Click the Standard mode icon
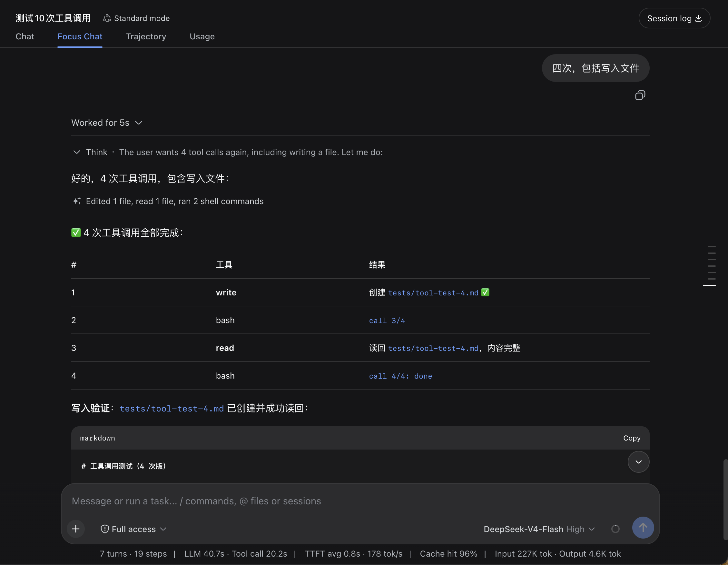Viewport: 728px width, 565px height. 107,18
